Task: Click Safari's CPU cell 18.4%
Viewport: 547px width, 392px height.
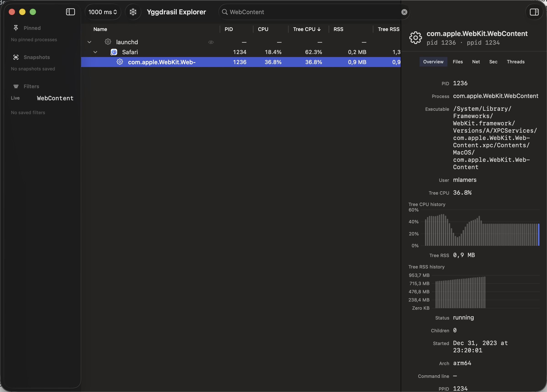Action: pyautogui.click(x=273, y=52)
